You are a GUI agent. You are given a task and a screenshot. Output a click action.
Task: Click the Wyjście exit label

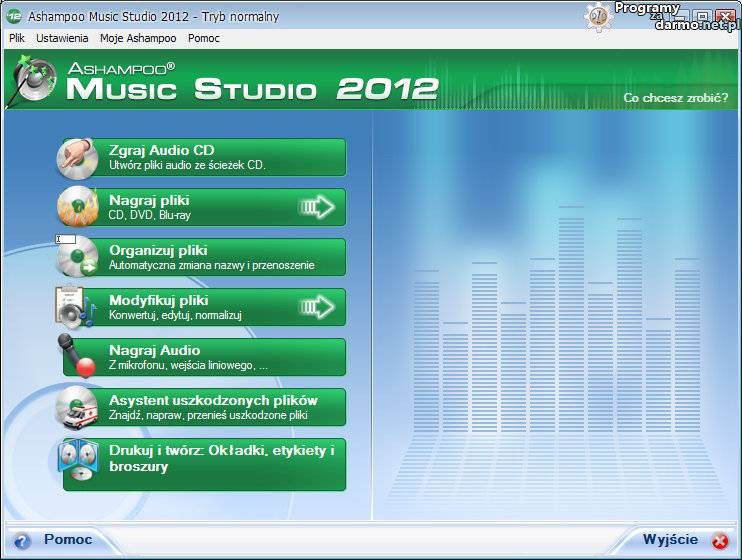[670, 539]
